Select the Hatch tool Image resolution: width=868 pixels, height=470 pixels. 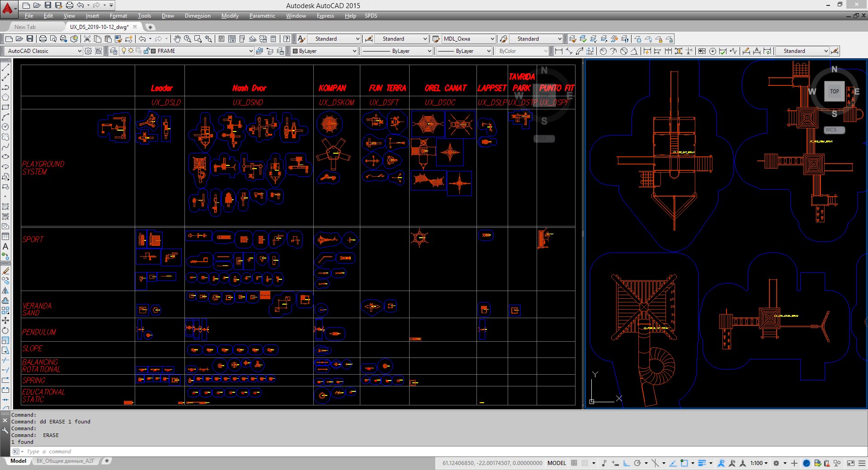click(5, 207)
